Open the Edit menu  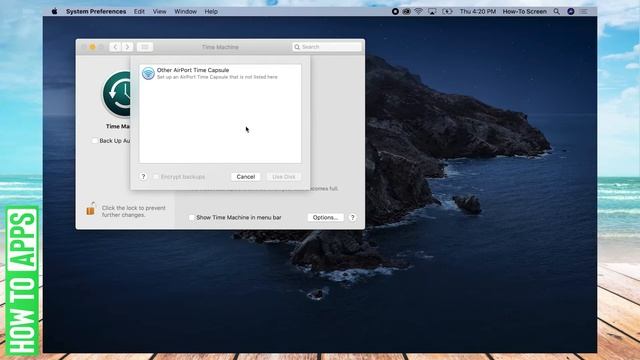point(139,11)
